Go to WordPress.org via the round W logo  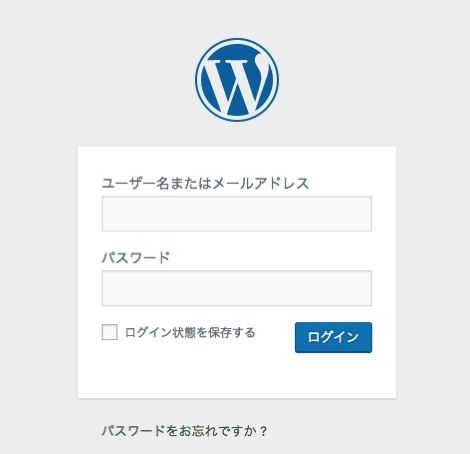(237, 80)
